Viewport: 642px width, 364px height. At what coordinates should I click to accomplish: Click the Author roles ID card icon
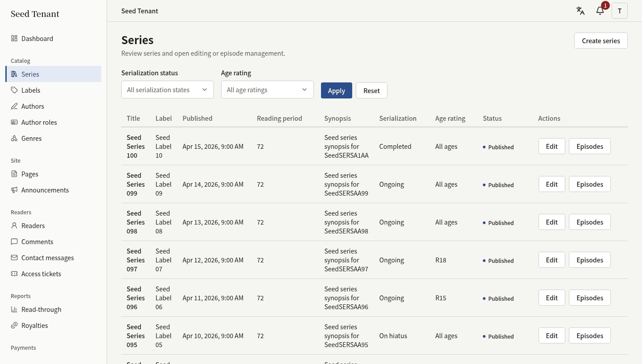(14, 122)
